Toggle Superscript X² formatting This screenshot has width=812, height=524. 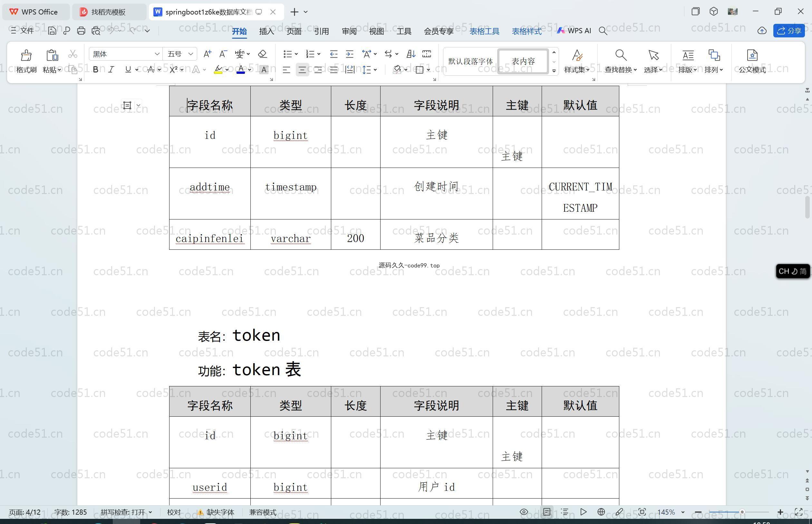(173, 70)
